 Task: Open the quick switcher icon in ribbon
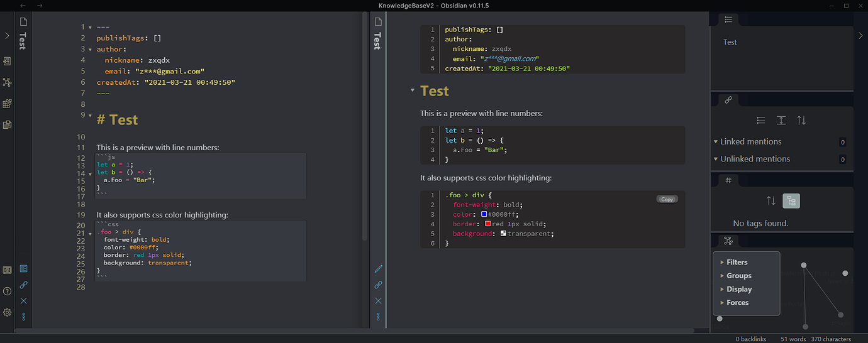[7, 61]
